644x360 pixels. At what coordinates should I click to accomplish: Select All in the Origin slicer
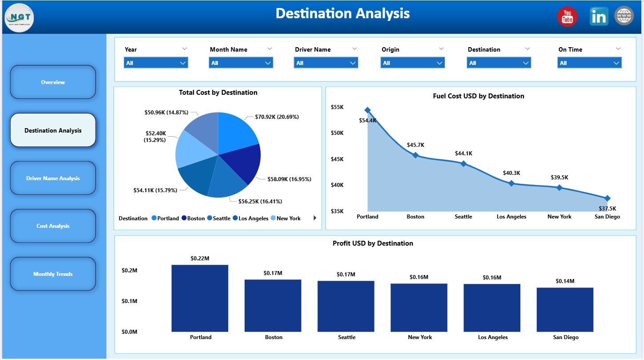[x=412, y=62]
